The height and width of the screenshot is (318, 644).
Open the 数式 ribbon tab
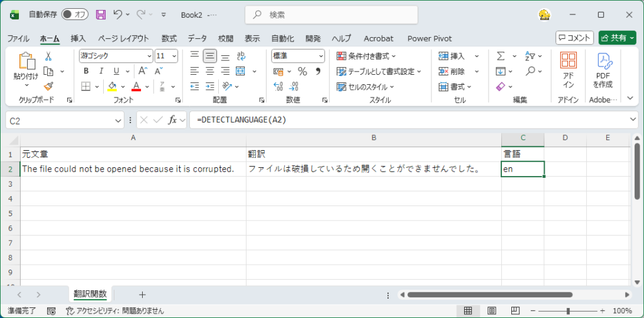click(169, 38)
